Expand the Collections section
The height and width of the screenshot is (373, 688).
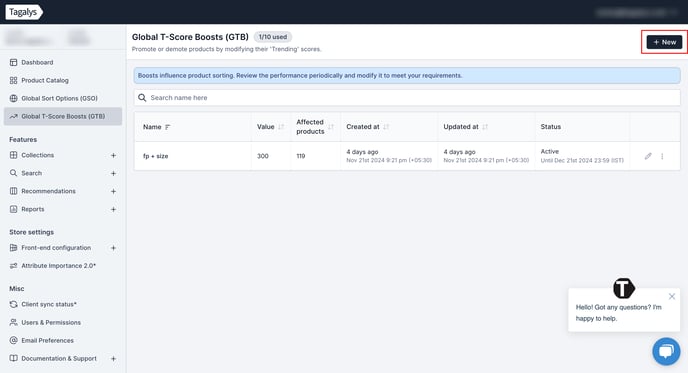pos(113,155)
